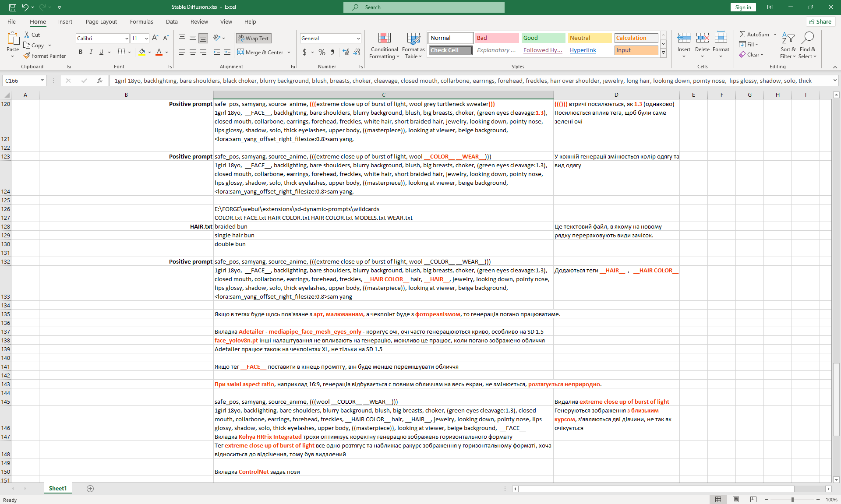Click the Increase Decimal icon
This screenshot has width=841, height=504.
pyautogui.click(x=346, y=52)
